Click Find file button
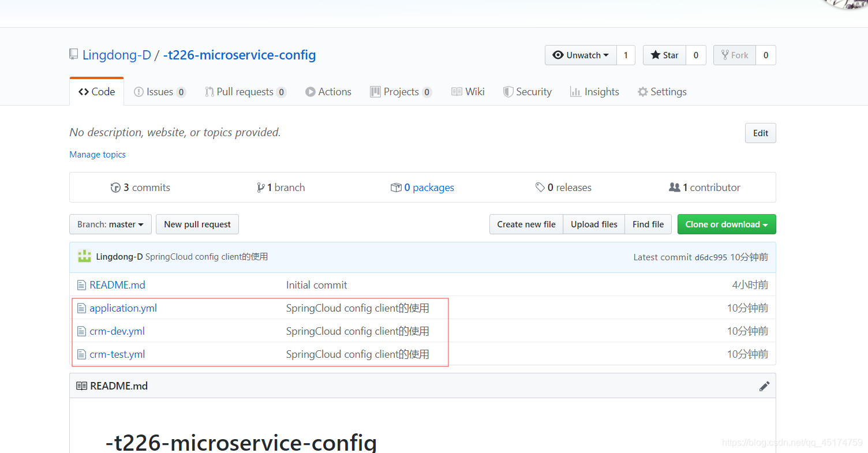This screenshot has height=453, width=868. click(x=648, y=224)
